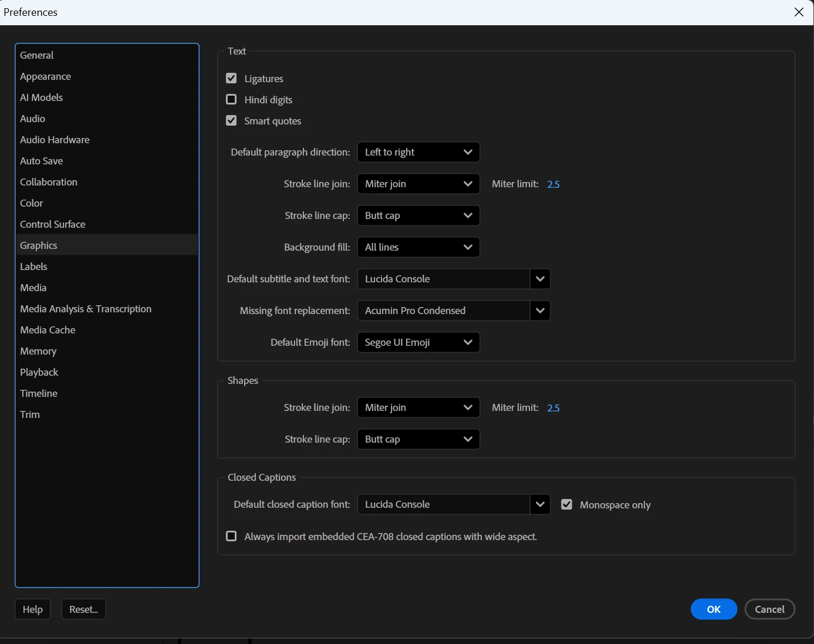Select the Timeline preferences category
The width and height of the screenshot is (814, 644).
click(107, 393)
